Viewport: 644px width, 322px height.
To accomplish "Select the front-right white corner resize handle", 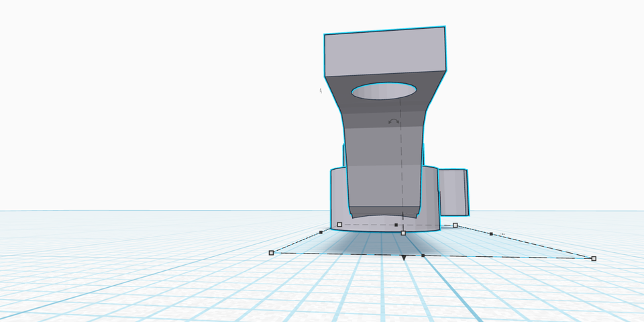I will point(594,258).
